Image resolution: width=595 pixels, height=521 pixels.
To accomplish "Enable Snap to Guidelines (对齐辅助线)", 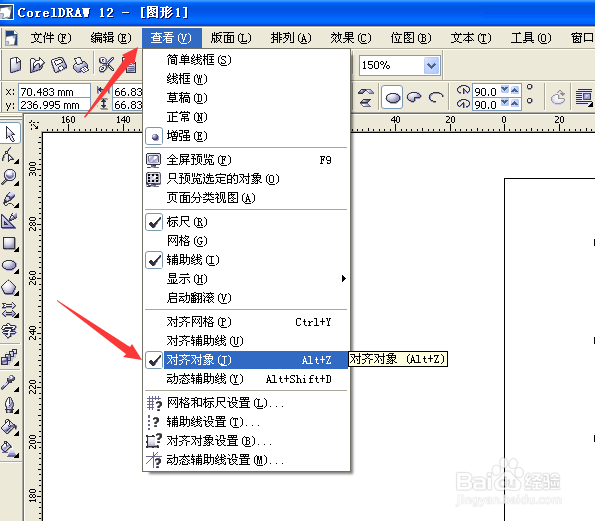I will (x=246, y=341).
